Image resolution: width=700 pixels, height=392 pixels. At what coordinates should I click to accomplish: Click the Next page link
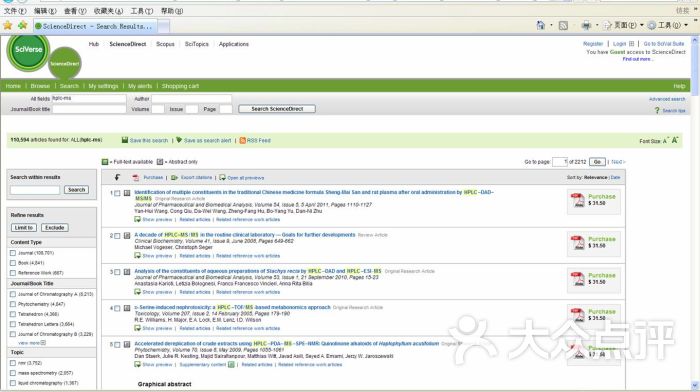pos(618,162)
